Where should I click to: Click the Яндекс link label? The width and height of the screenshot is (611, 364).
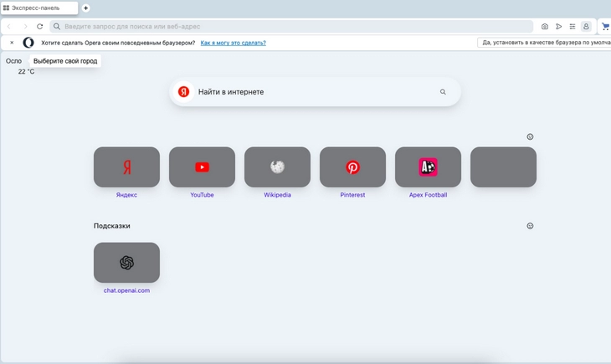[x=126, y=195]
